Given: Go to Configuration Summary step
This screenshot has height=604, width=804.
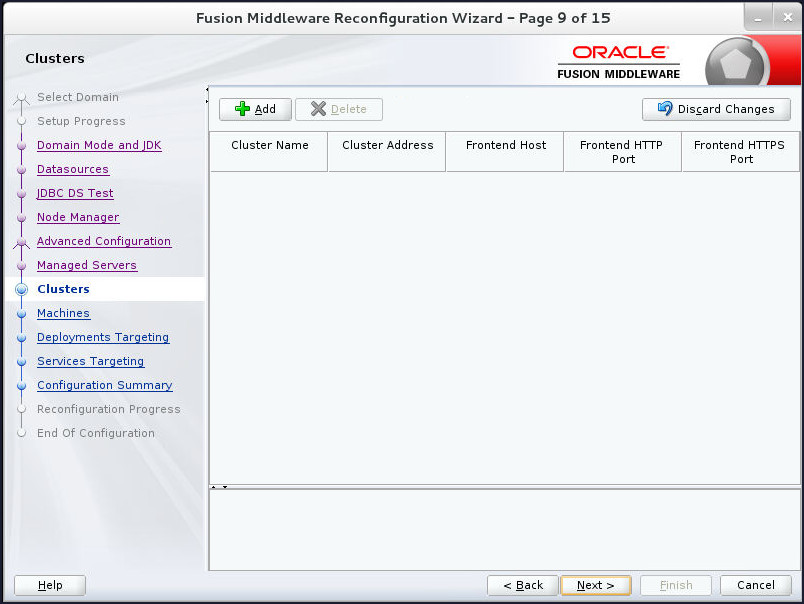Looking at the screenshot, I should pyautogui.click(x=105, y=385).
